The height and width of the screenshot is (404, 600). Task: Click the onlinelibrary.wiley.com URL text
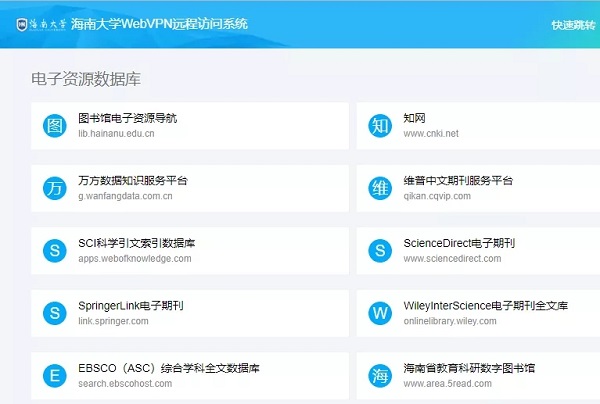[450, 321]
